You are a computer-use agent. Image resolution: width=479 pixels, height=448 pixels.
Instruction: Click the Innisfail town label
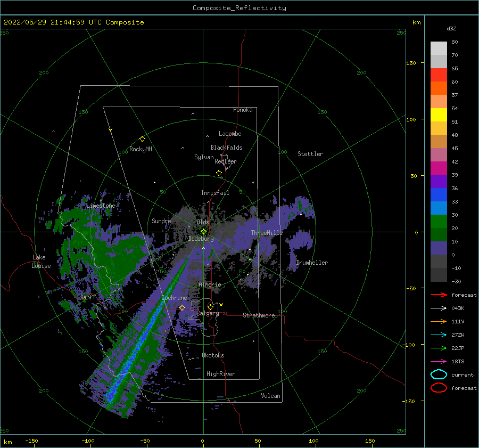click(215, 193)
